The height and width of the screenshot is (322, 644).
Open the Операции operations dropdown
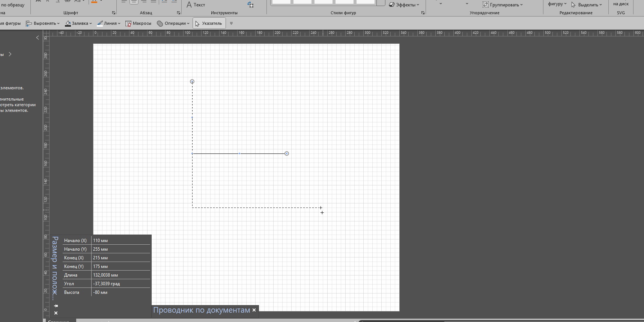point(173,23)
